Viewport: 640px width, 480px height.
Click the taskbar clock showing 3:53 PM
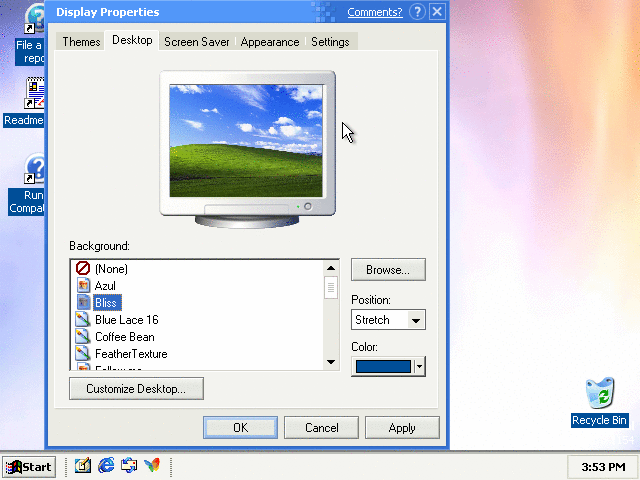pyautogui.click(x=603, y=467)
